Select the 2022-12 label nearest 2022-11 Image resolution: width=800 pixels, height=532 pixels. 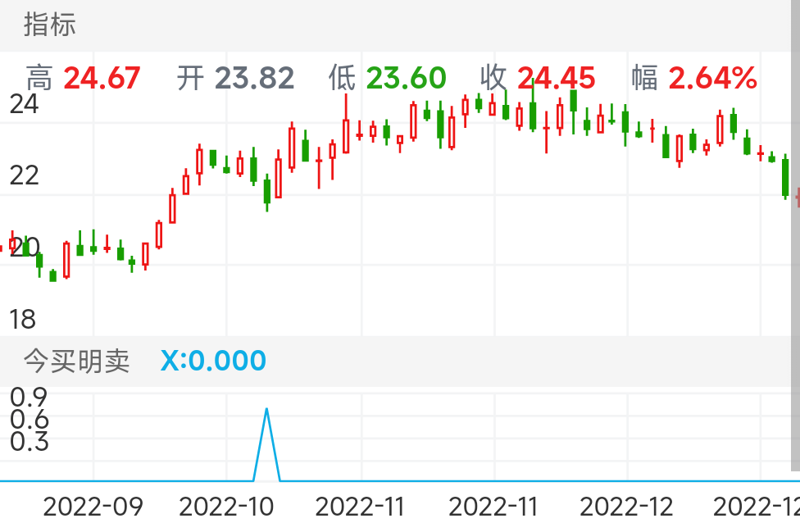click(x=626, y=507)
